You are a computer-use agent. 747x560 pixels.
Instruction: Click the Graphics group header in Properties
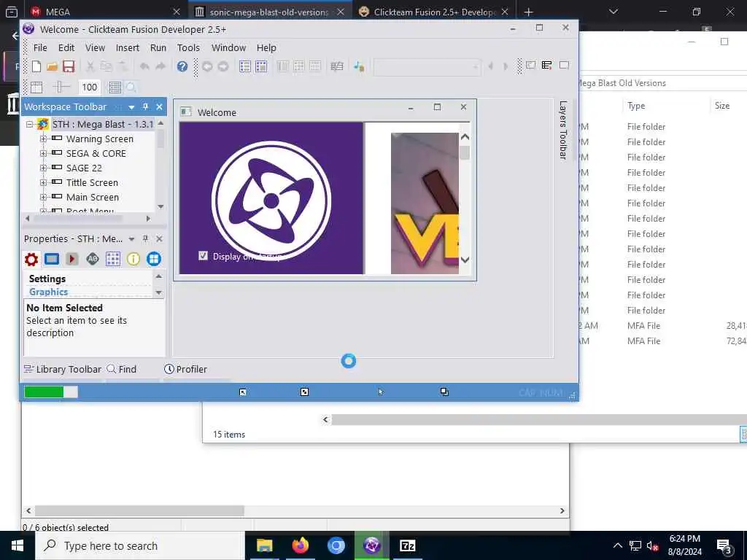point(48,292)
